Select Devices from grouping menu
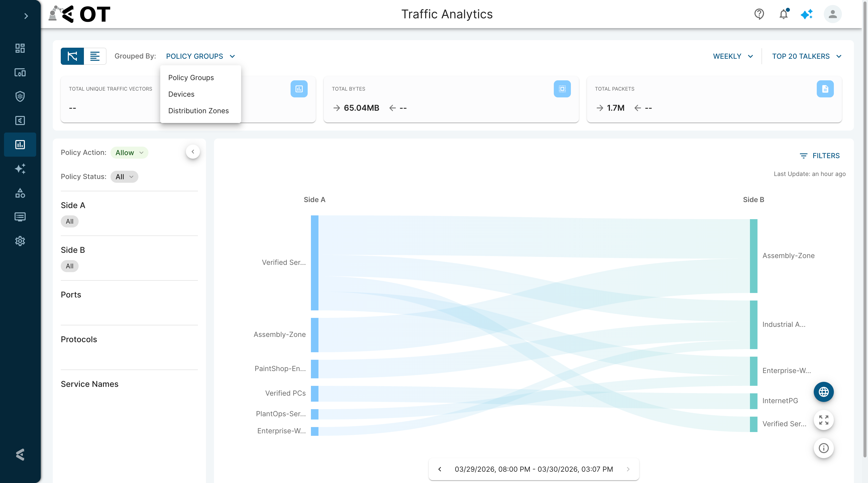868x483 pixels. (x=181, y=94)
